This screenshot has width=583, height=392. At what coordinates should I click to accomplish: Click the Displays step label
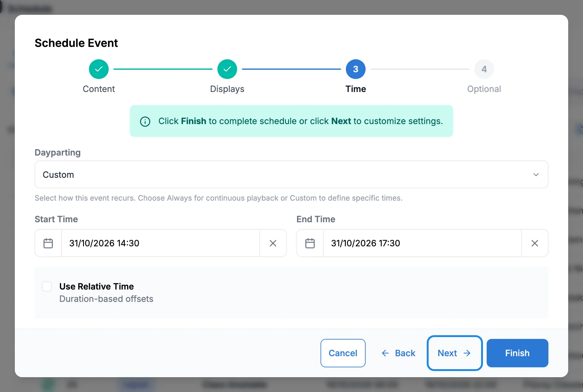(227, 89)
